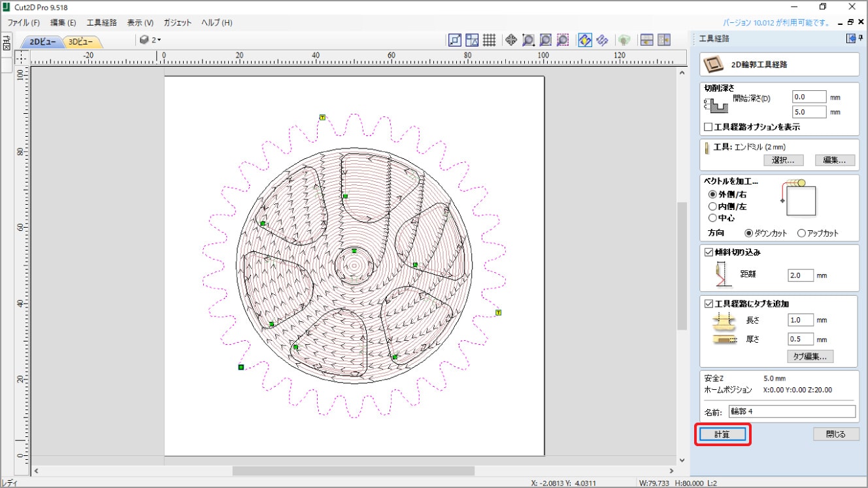Click the snap to grid icon
Viewport: 868px width, 488px height.
[x=490, y=41]
